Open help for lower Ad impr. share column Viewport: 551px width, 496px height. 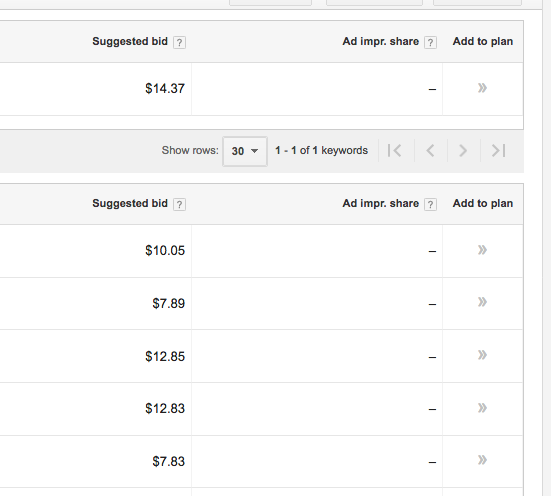point(430,204)
